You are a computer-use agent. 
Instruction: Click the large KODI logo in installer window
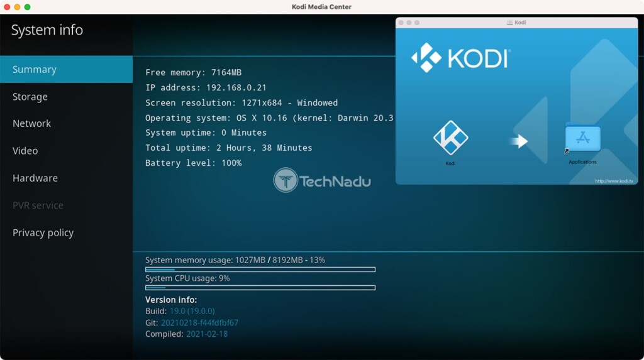[x=461, y=58]
